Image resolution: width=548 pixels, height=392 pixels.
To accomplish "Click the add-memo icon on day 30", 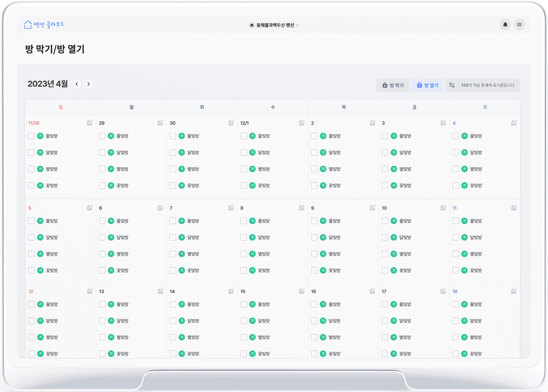I will pyautogui.click(x=231, y=123).
